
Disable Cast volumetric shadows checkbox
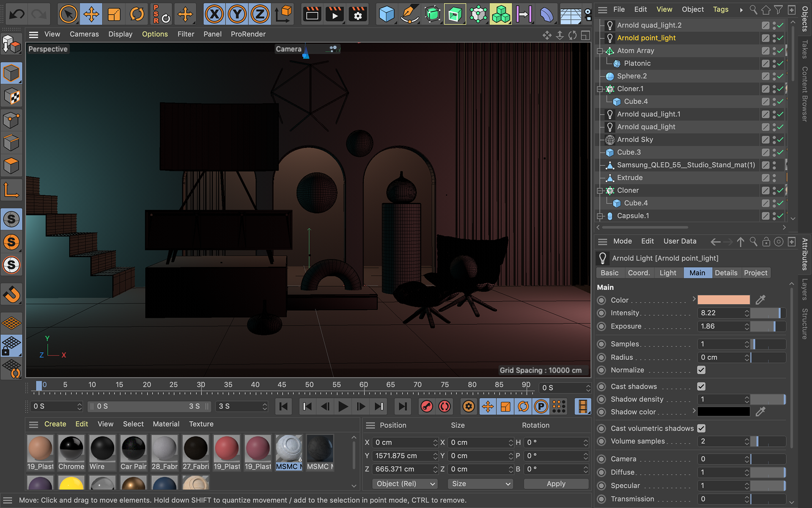click(x=701, y=428)
